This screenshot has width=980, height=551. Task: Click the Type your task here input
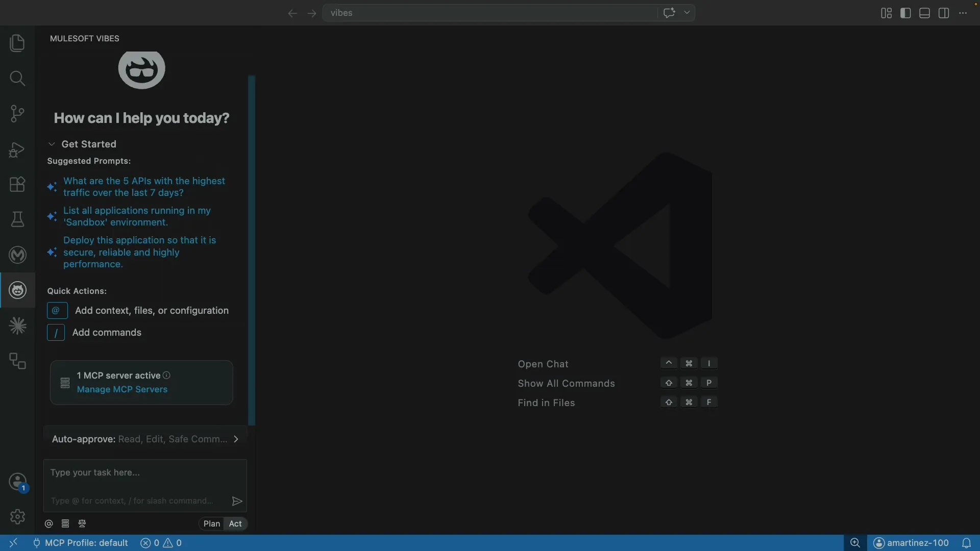(x=145, y=485)
